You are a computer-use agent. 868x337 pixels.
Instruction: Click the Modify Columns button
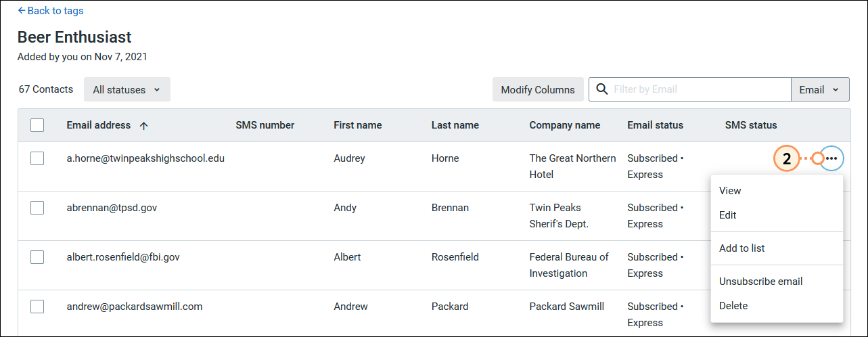click(x=538, y=89)
